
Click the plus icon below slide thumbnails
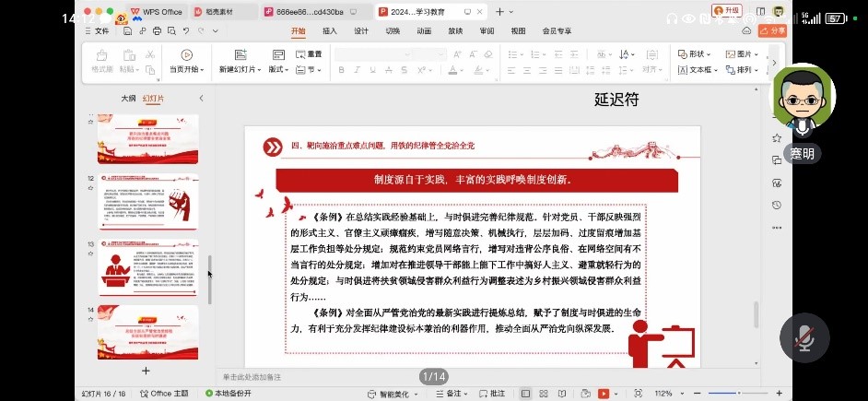(x=146, y=370)
